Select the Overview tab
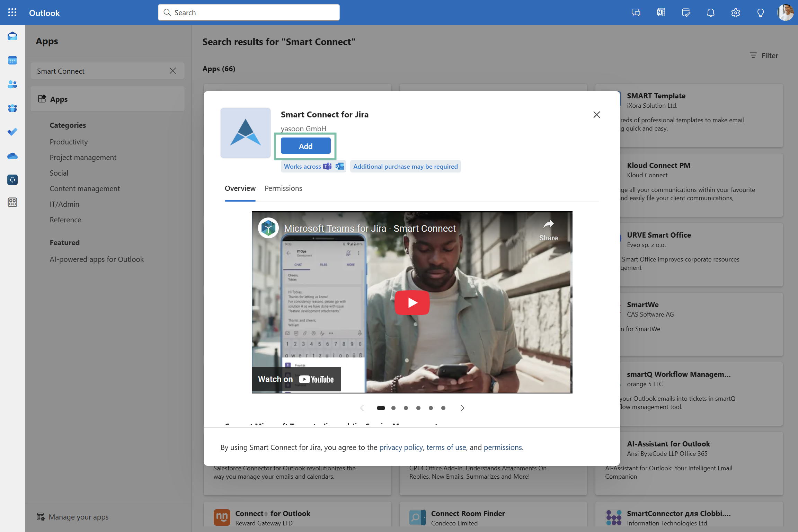 point(240,188)
